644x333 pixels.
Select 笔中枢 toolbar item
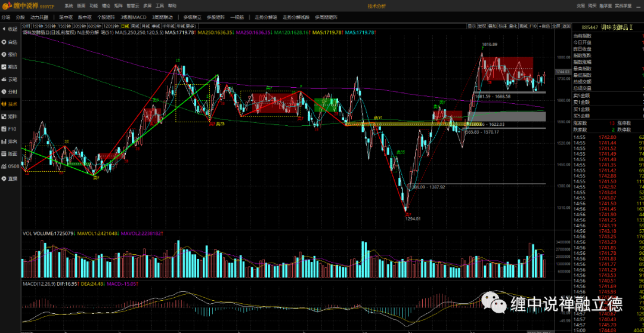[66, 17]
